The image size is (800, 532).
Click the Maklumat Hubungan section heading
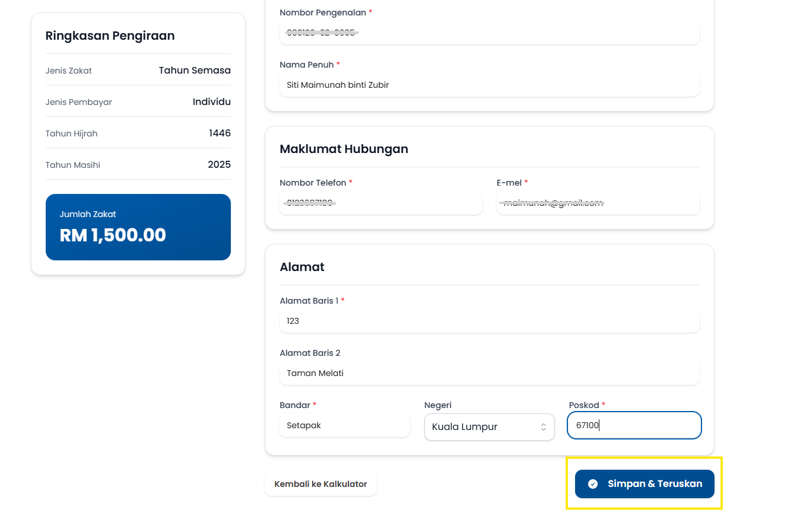coord(344,149)
